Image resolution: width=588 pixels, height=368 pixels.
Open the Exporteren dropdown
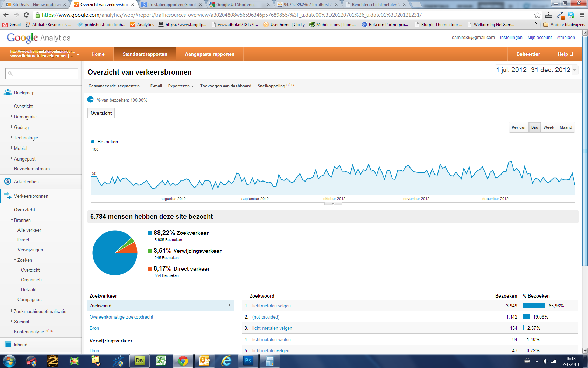click(x=181, y=86)
